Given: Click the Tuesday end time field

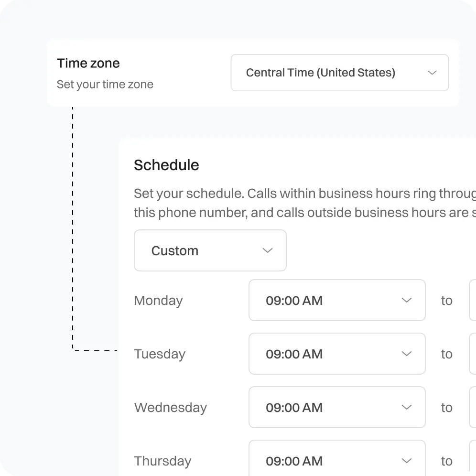Looking at the screenshot, I should pyautogui.click(x=473, y=354).
